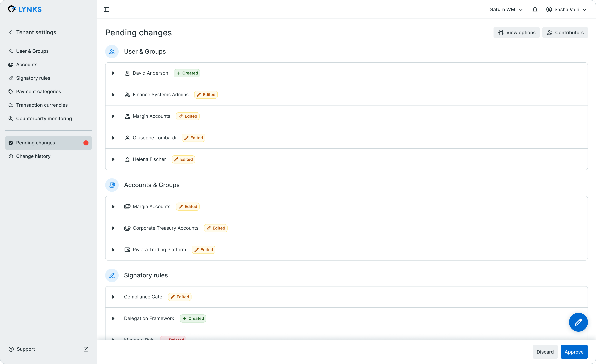Expand the Finance Systems Admins row
Screen dimensions: 596x364
113,95
